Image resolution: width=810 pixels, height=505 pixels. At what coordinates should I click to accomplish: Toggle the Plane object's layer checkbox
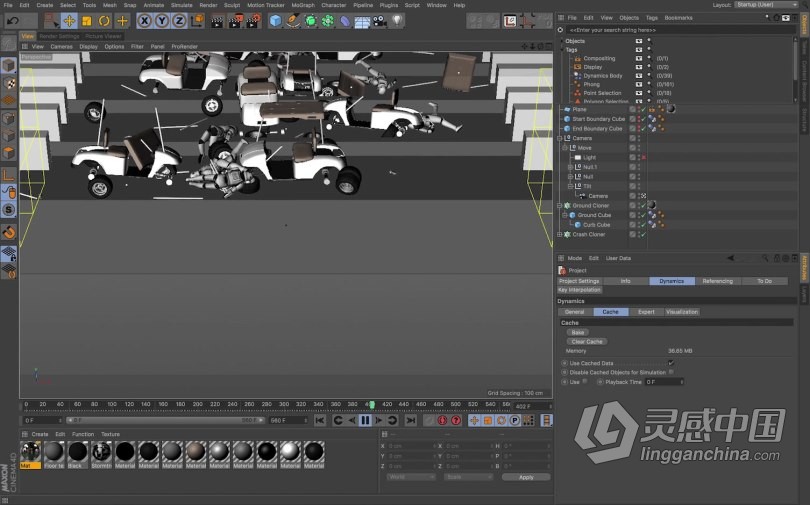(632, 109)
